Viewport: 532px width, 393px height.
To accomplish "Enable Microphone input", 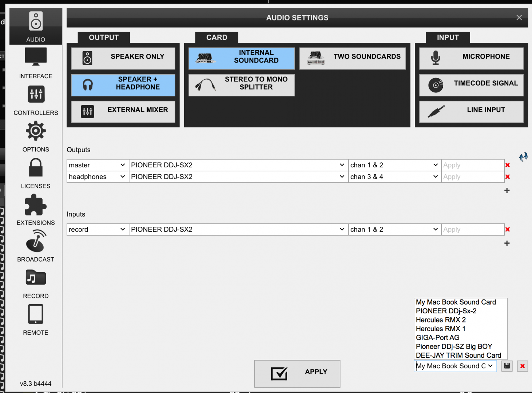I will 471,58.
